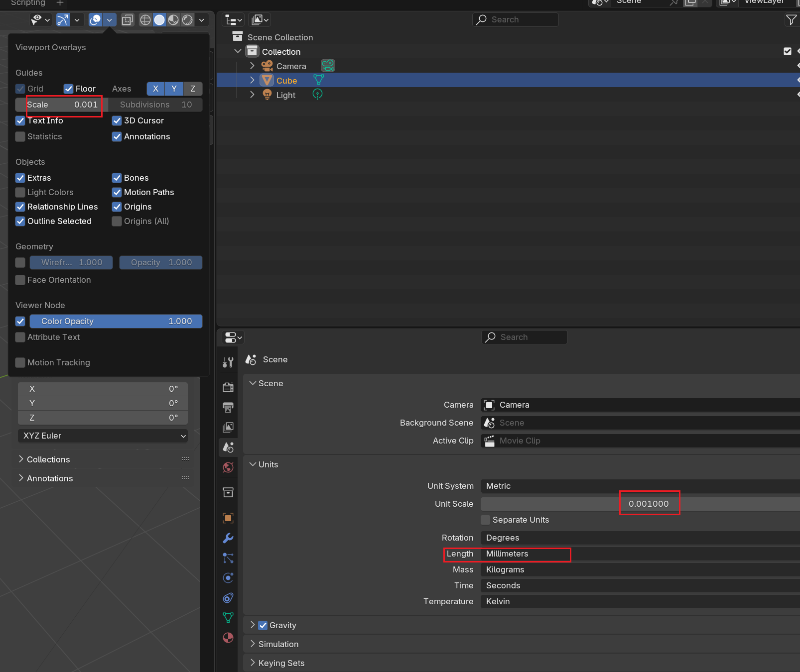The height and width of the screenshot is (672, 800).
Task: Open the Collection properties tab
Action: point(228,492)
